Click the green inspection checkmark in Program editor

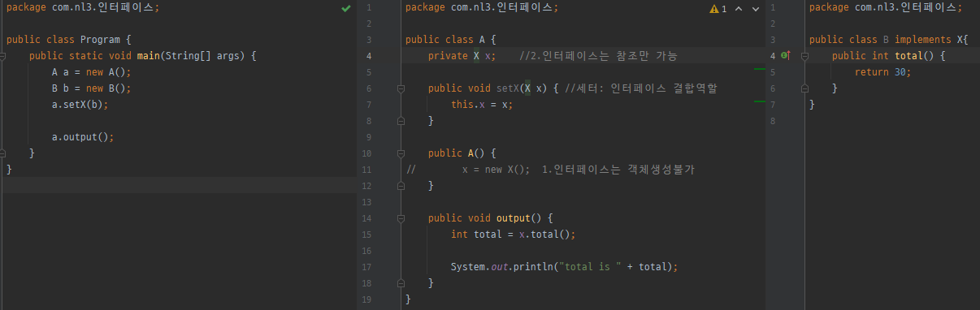coord(346,8)
